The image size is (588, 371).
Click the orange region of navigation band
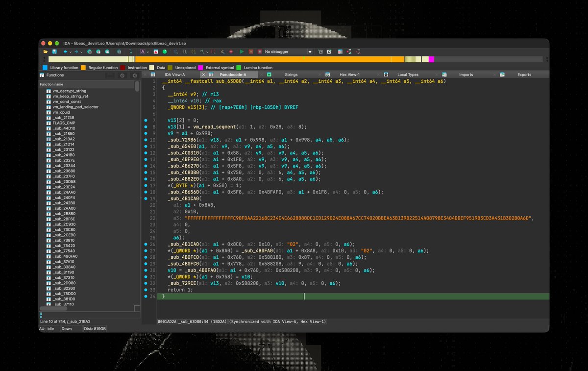point(269,59)
